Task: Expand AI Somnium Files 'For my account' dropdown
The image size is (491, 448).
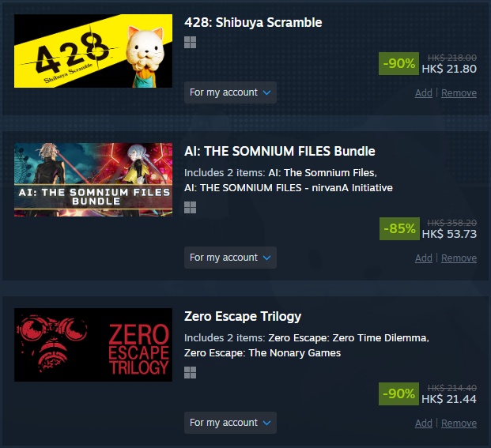Action: click(x=230, y=258)
